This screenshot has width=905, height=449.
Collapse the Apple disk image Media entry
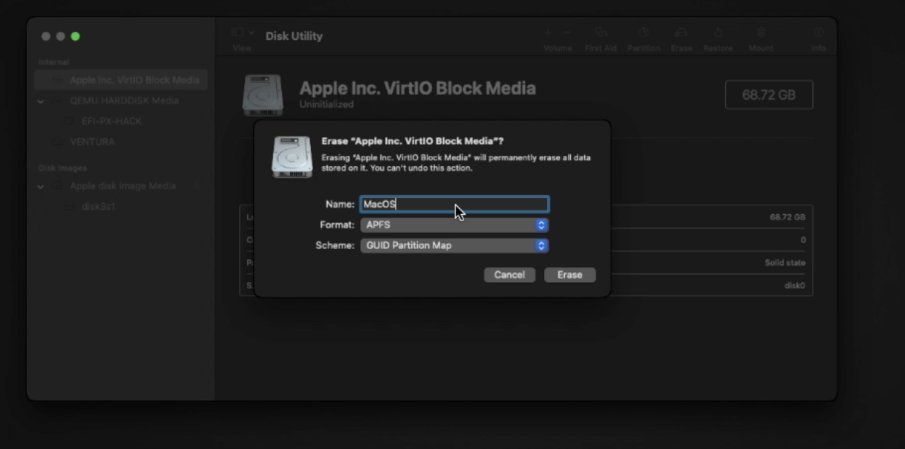[x=40, y=186]
